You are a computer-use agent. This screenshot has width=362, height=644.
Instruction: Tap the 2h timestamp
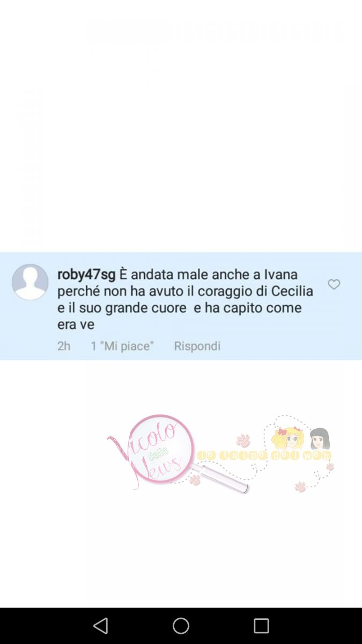point(64,346)
